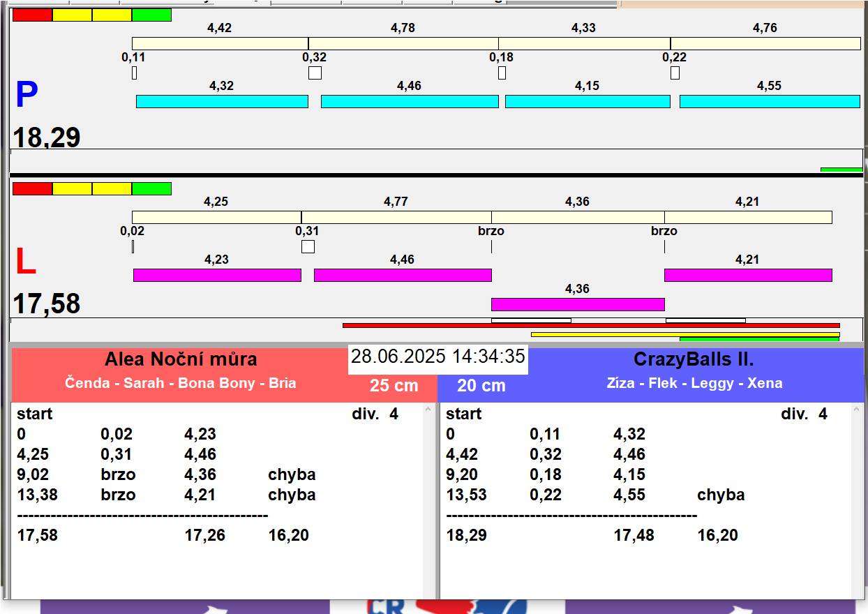Click the cyan bar labeled 4,15

point(588,101)
